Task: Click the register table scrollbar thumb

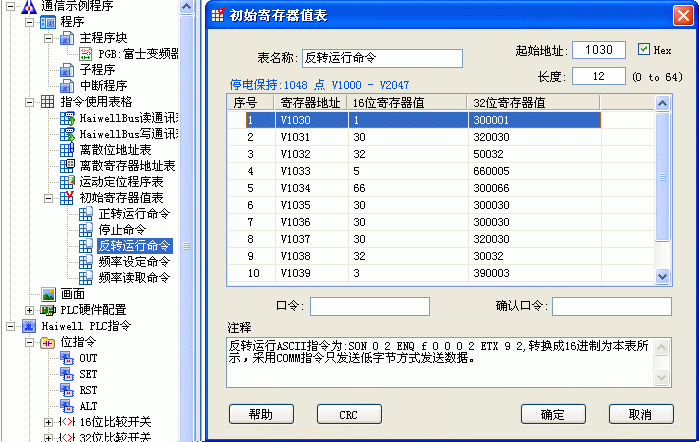Action: point(662,177)
